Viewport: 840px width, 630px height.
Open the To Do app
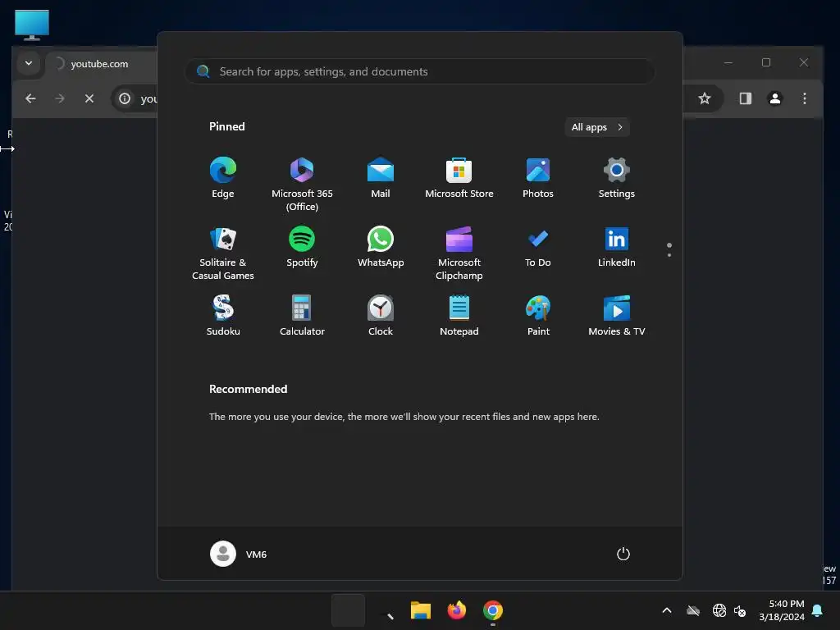538,247
